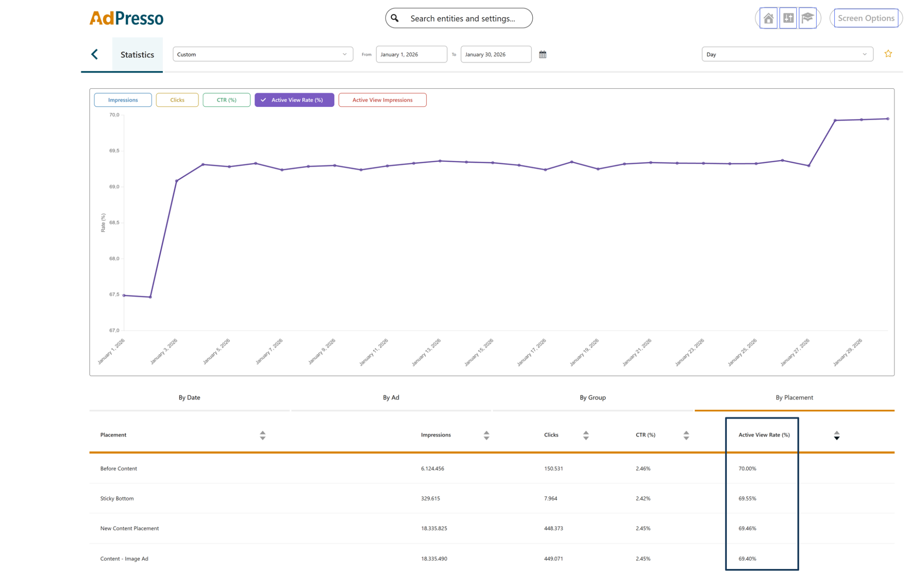Click active view rate 69.55%
Screen dimensions: 924x573
(x=747, y=498)
